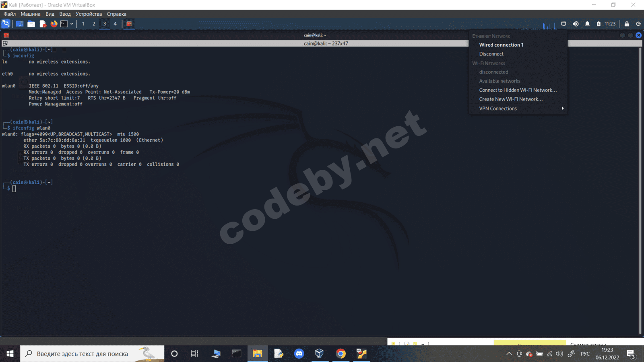Open File Explorer on the taskbar
Viewport: 644px width, 362px height.
[x=258, y=354]
